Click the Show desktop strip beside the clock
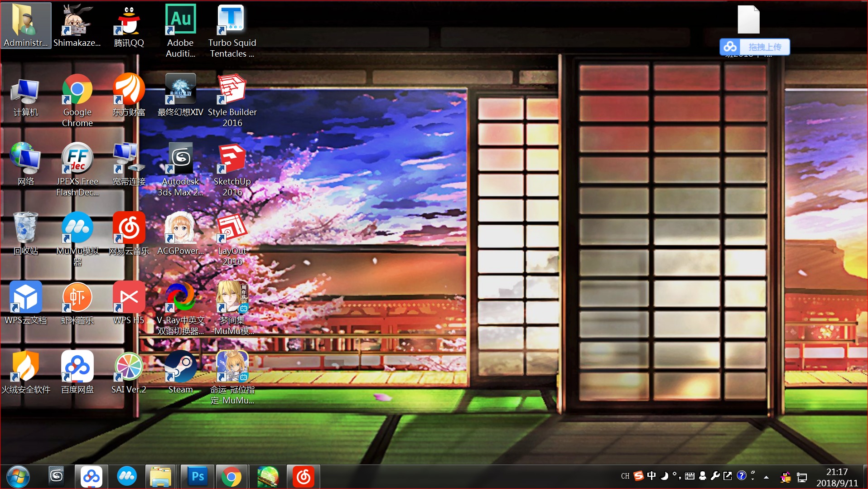 [x=865, y=477]
